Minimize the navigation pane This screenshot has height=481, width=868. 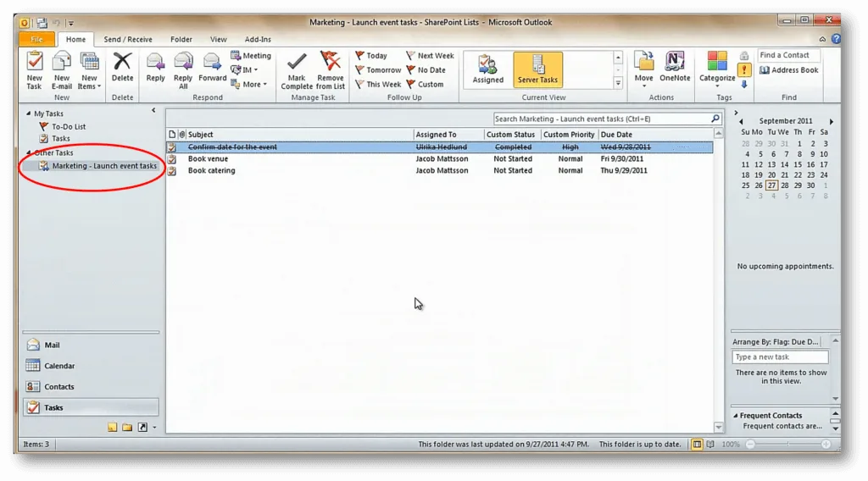[x=154, y=111]
